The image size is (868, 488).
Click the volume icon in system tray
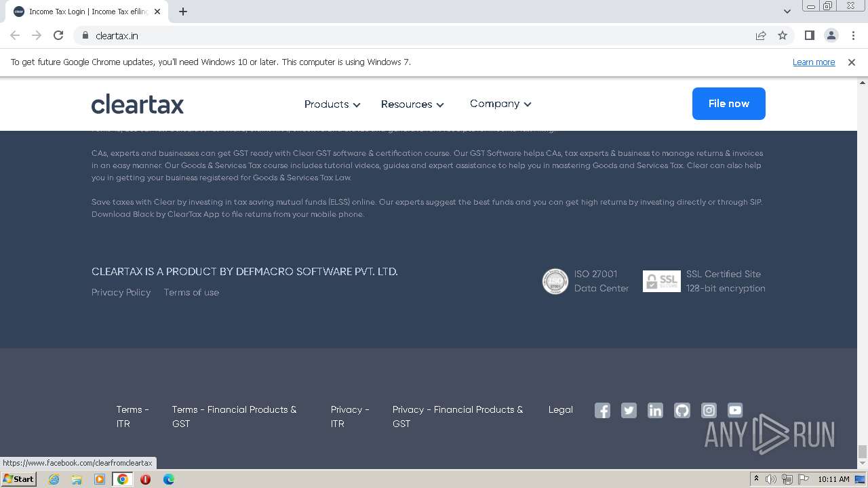click(771, 479)
